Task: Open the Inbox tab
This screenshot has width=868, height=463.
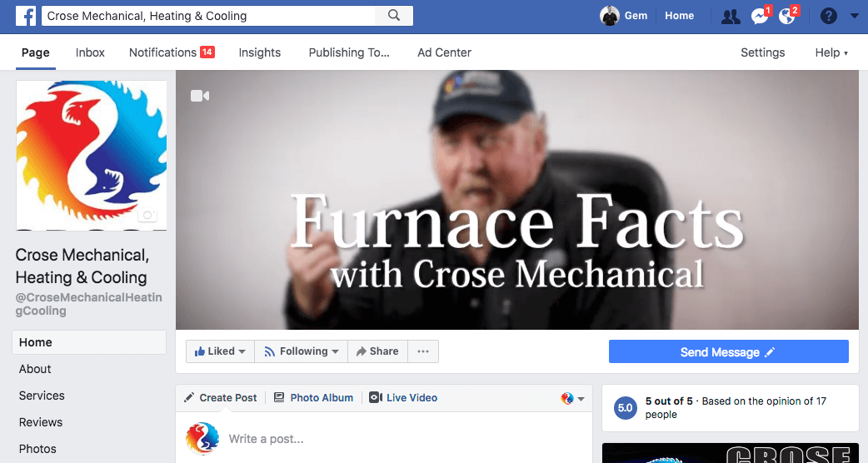Action: [90, 52]
